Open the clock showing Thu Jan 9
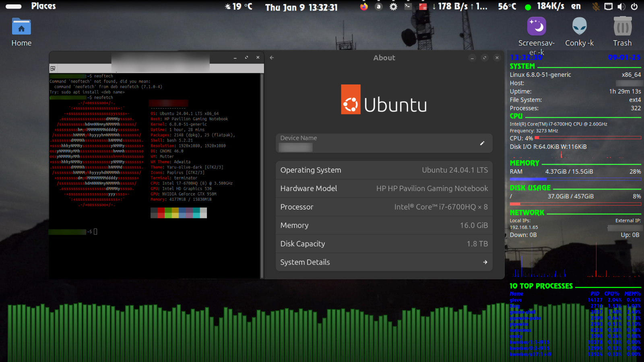Viewport: 644px width, 362px height. [301, 7]
